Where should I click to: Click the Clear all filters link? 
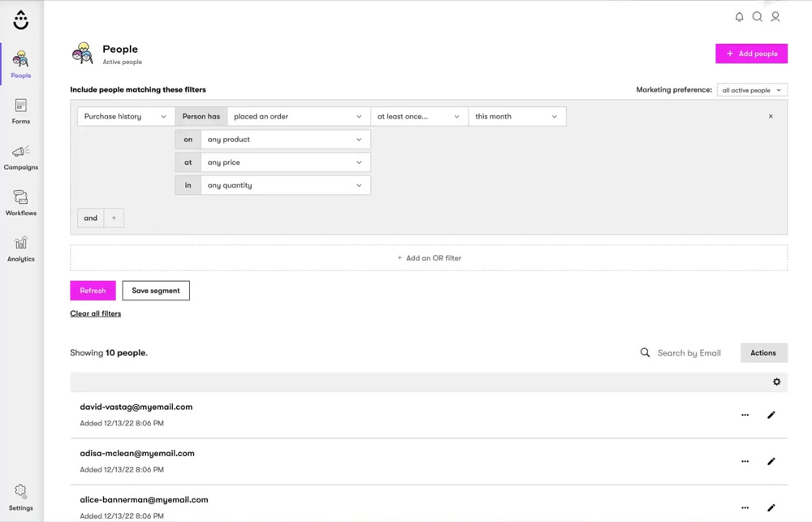96,313
